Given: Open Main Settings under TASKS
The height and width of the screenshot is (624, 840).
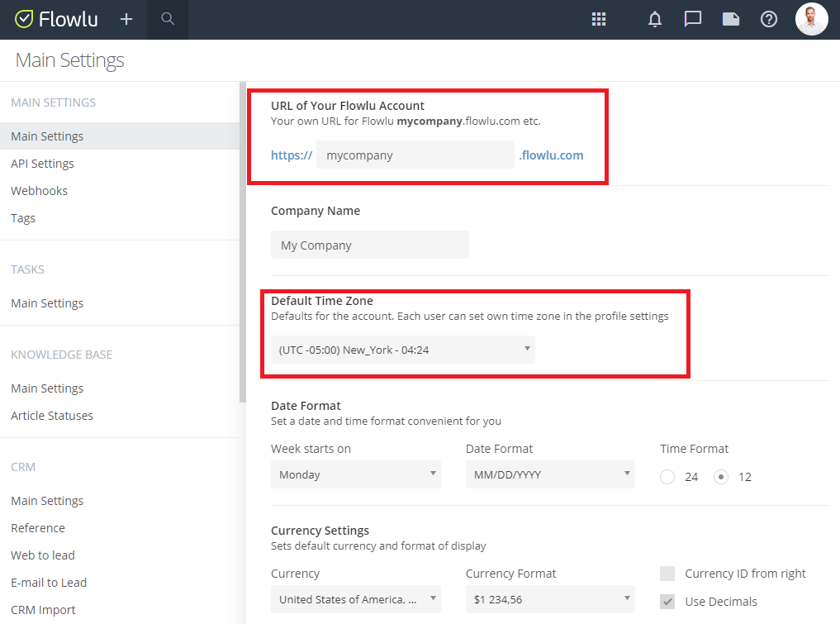Looking at the screenshot, I should [47, 303].
